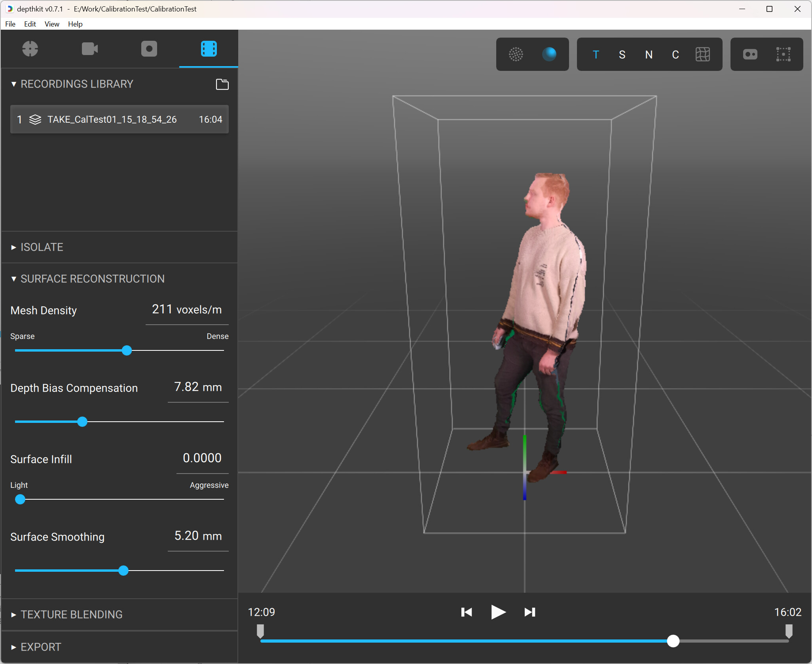Viewport: 812px width, 664px height.
Task: Enable the T texture view mode
Action: [596, 55]
